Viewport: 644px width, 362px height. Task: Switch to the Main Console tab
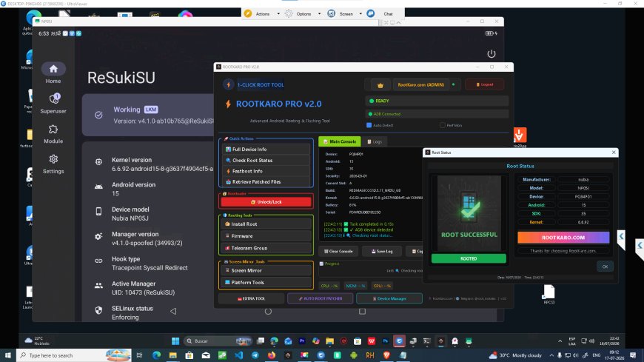[x=340, y=141]
